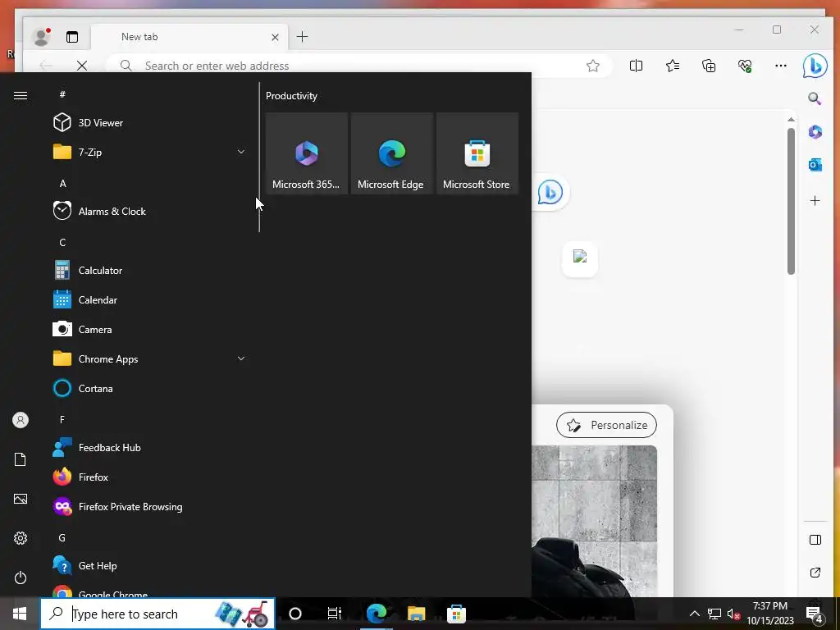Open the notification center icon
840x630 pixels.
click(815, 614)
